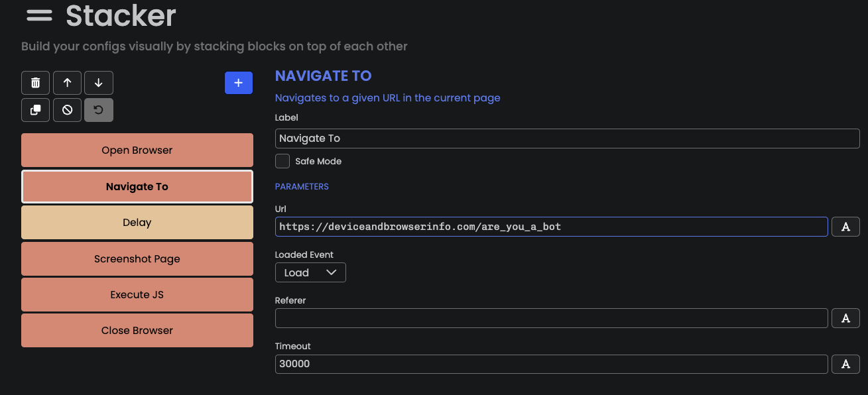Select the Delay block
Image resolution: width=868 pixels, height=395 pixels.
[x=137, y=223]
